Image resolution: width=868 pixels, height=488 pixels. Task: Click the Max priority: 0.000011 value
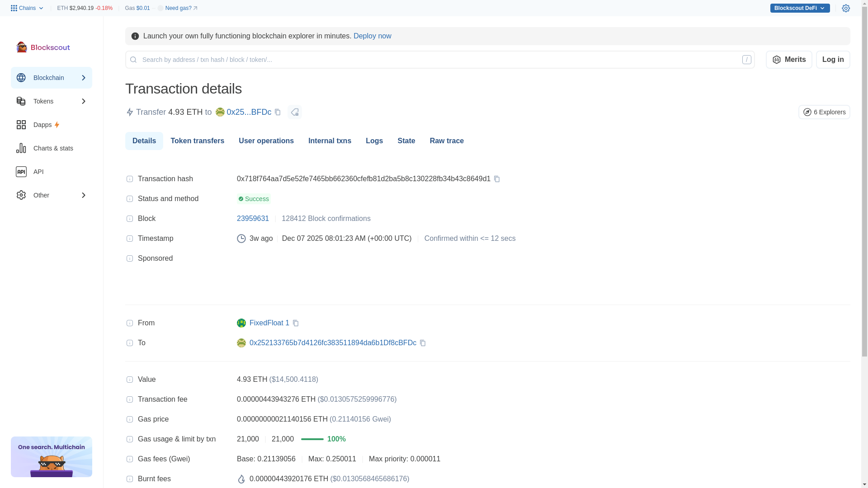click(405, 459)
